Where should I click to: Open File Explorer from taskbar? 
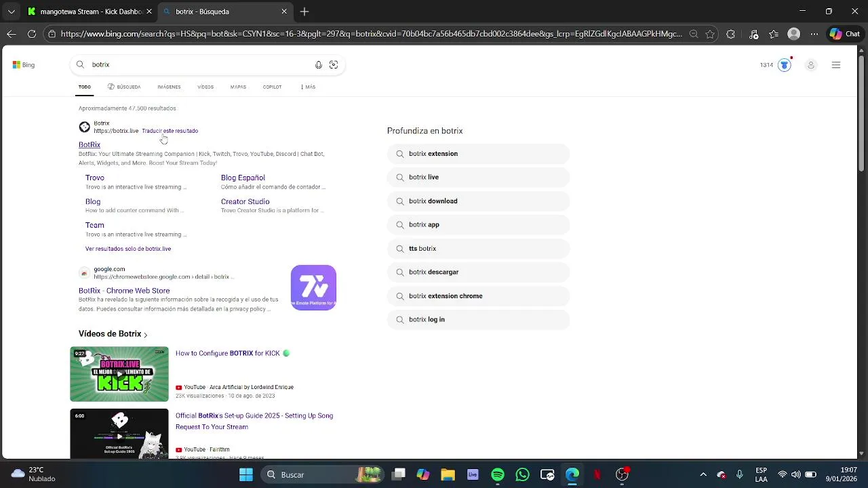(x=448, y=474)
